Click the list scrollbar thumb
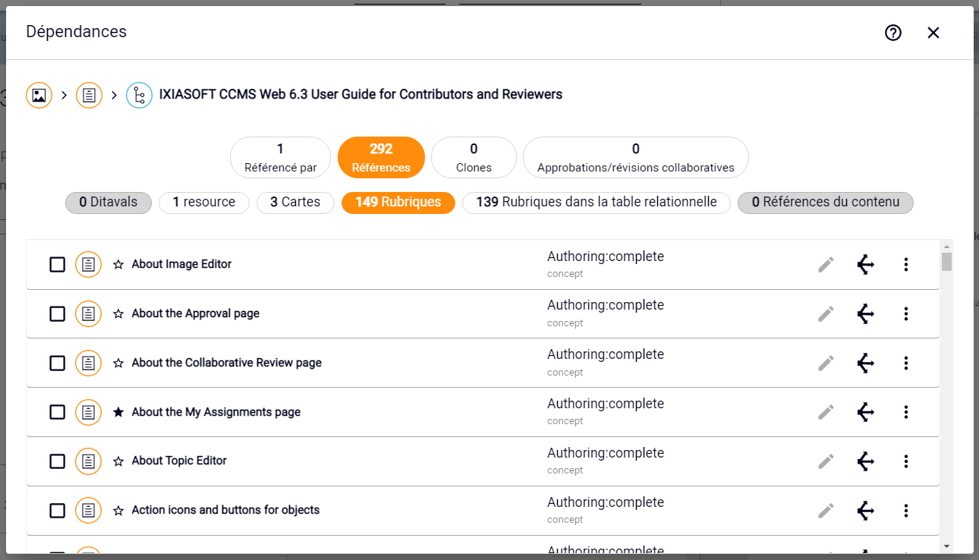The height and width of the screenshot is (560, 979). [x=946, y=262]
